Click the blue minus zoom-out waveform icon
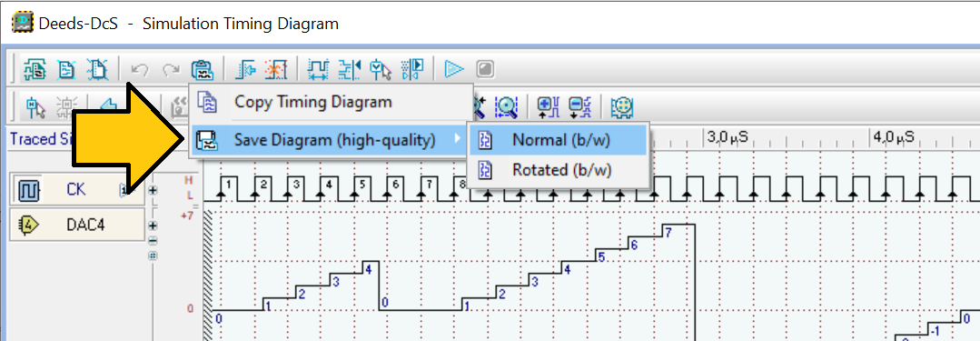This screenshot has height=341, width=980. tap(579, 107)
